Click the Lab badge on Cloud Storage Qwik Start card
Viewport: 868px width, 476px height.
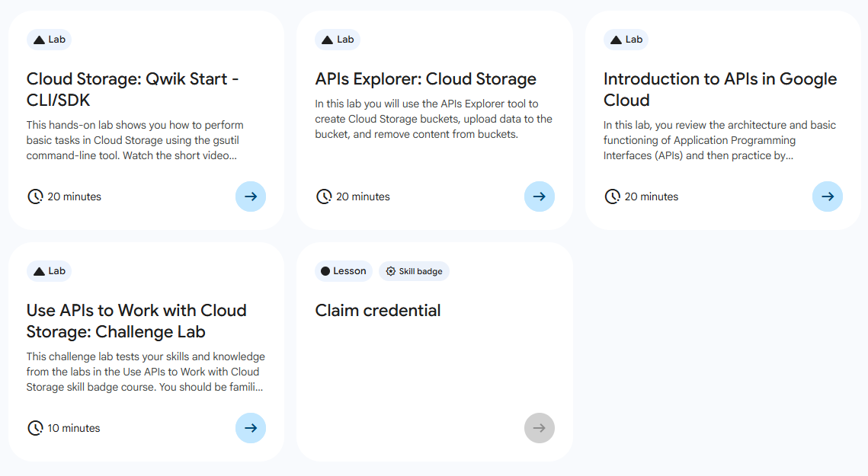point(50,40)
